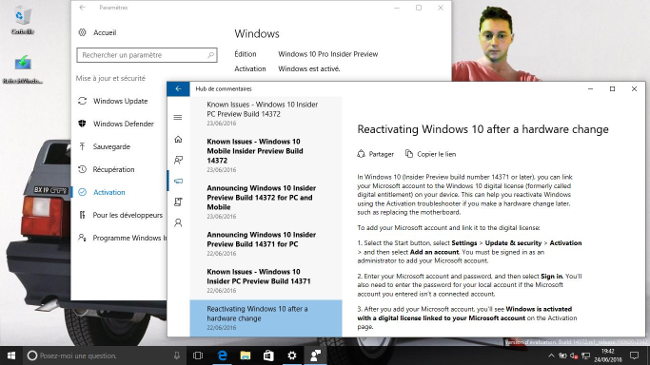Screen dimensions: 650x365
Task: Click the magnifier icon in settings search box
Action: coord(211,55)
